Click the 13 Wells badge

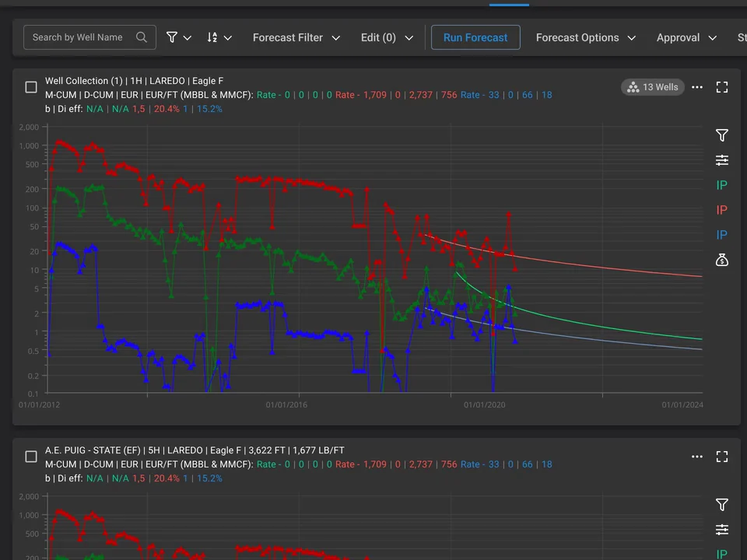pyautogui.click(x=653, y=87)
